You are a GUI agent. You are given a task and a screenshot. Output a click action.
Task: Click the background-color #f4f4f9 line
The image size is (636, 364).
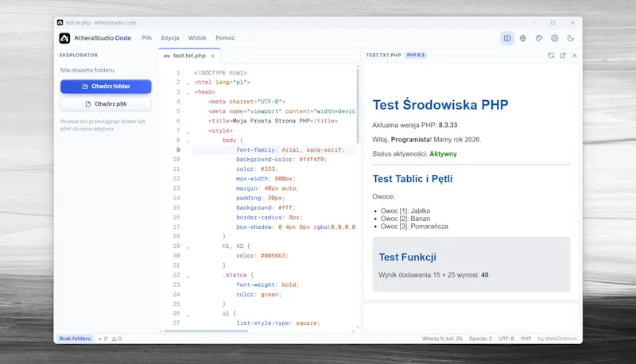pos(281,159)
